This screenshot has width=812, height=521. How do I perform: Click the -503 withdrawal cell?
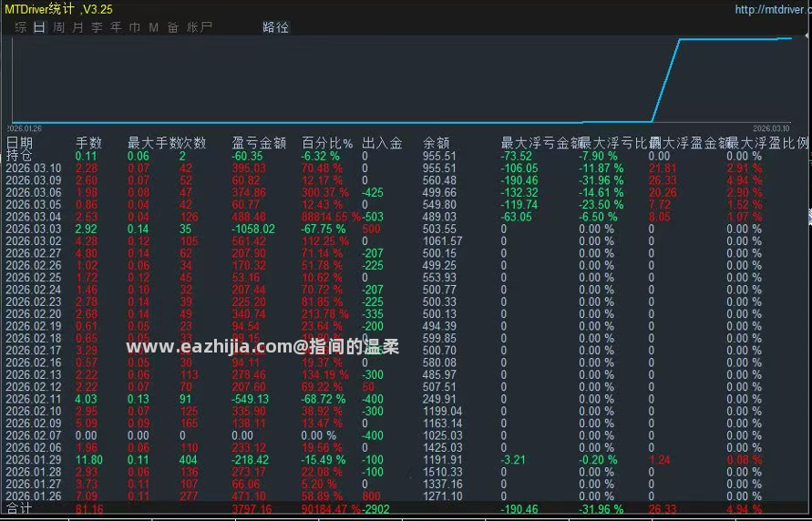click(373, 217)
